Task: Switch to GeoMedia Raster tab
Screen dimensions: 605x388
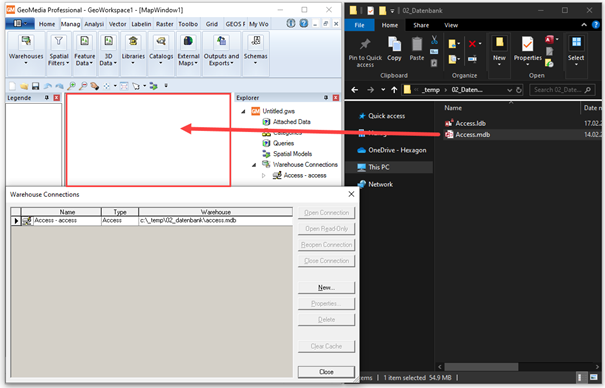Action: pos(165,24)
